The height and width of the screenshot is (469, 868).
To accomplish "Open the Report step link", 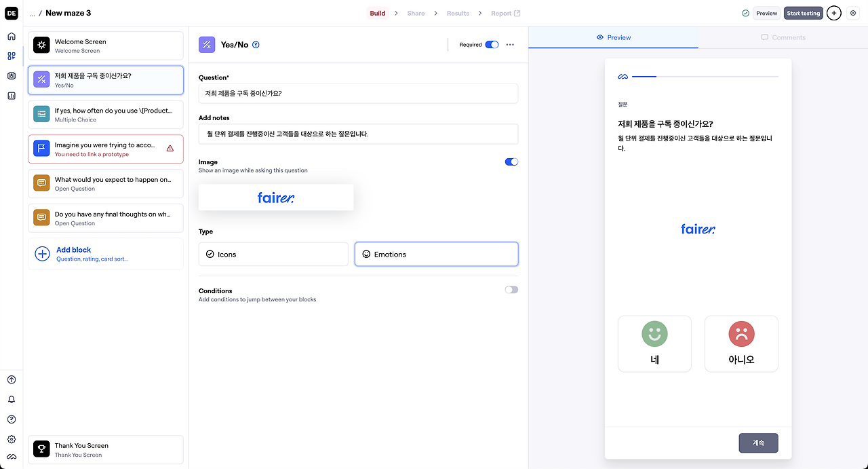I will click(x=506, y=13).
